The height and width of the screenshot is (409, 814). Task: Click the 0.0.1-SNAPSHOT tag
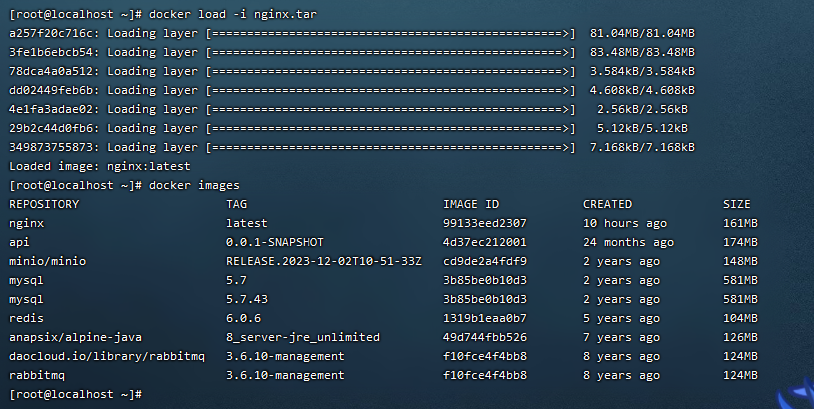pos(275,242)
